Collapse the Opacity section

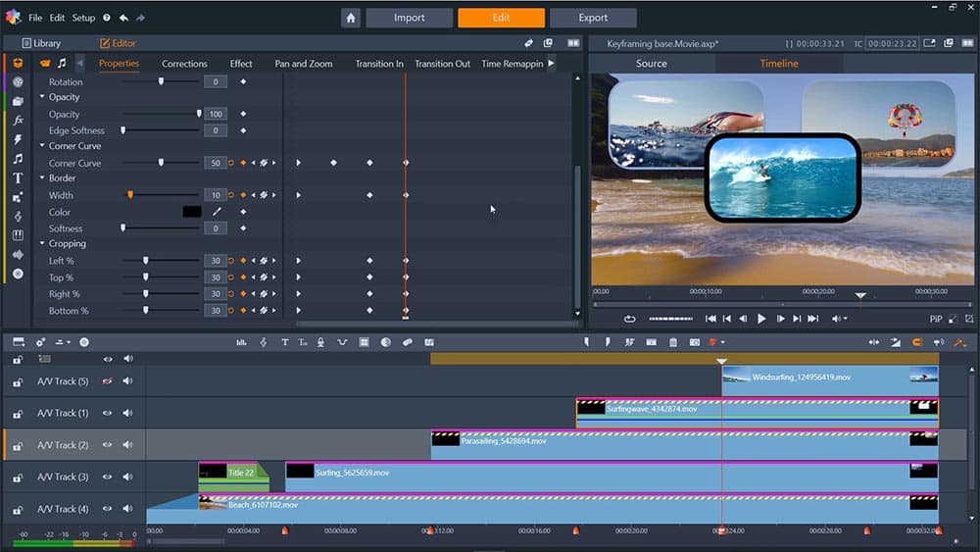click(x=42, y=97)
